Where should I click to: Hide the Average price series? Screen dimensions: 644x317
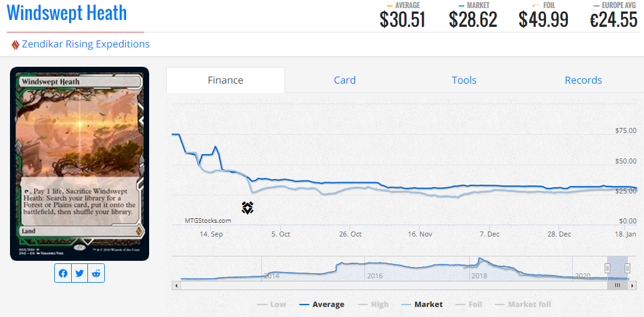(x=322, y=305)
